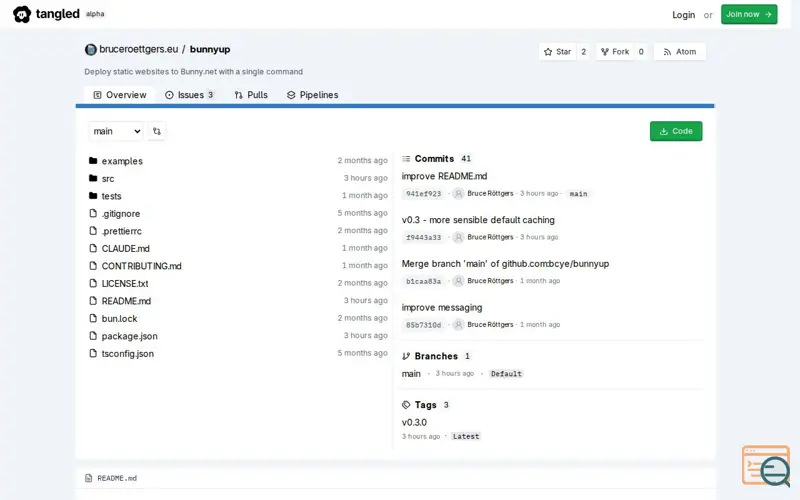This screenshot has width=800, height=500.
Task: Click commit hash b1caa83a
Action: tap(423, 281)
